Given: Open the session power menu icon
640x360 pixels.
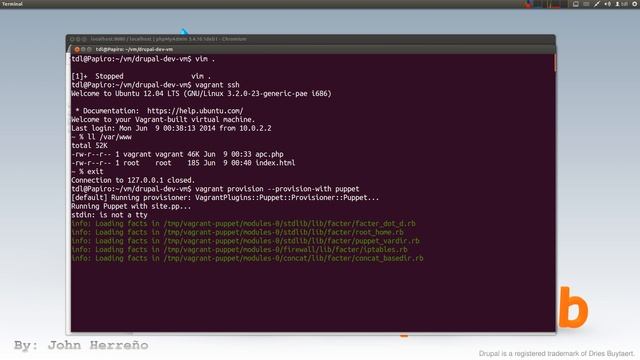Looking at the screenshot, I should point(635,4).
